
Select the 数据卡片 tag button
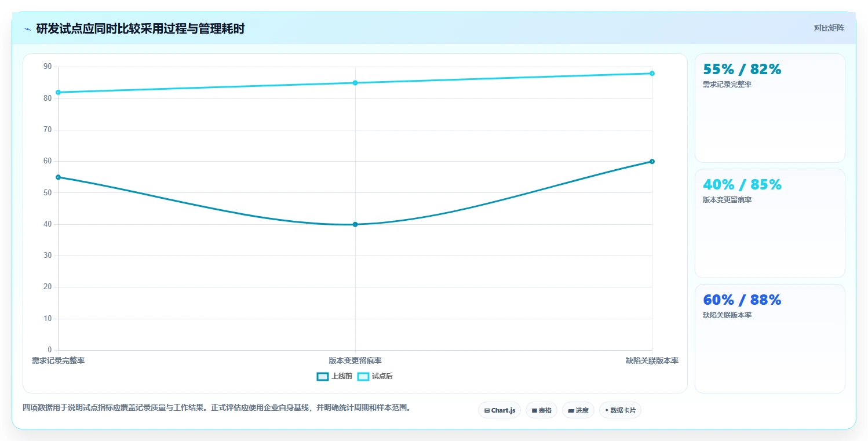click(620, 410)
